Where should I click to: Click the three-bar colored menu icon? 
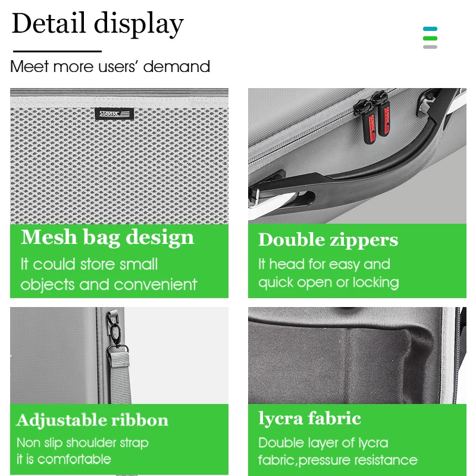[430, 37]
